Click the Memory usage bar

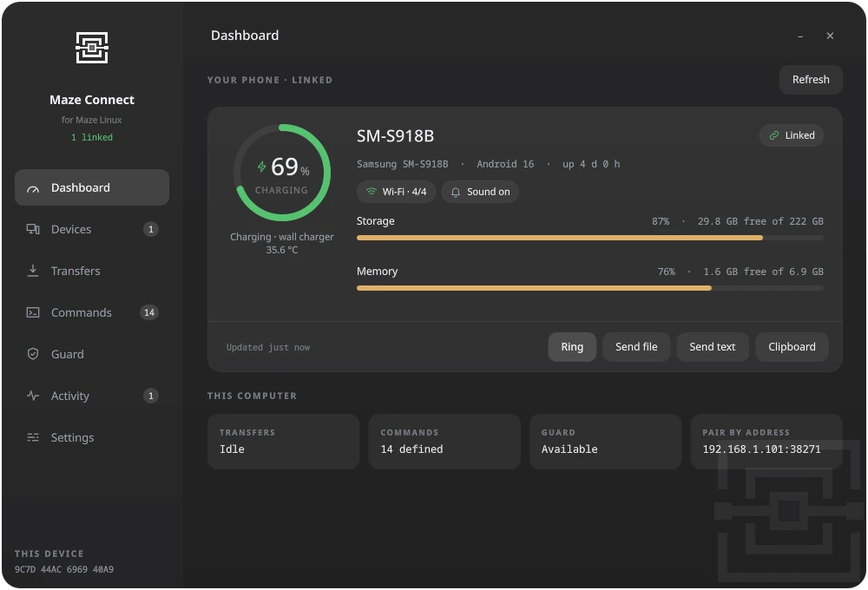point(589,288)
